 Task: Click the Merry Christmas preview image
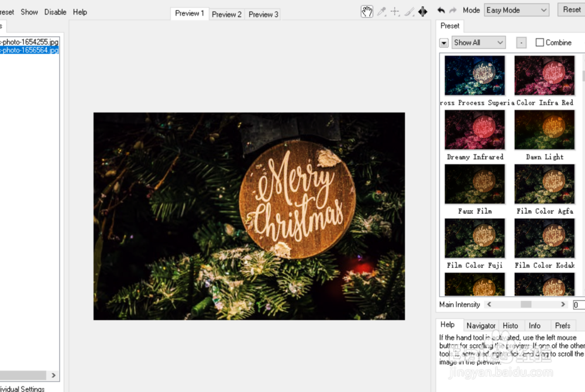pos(249,216)
